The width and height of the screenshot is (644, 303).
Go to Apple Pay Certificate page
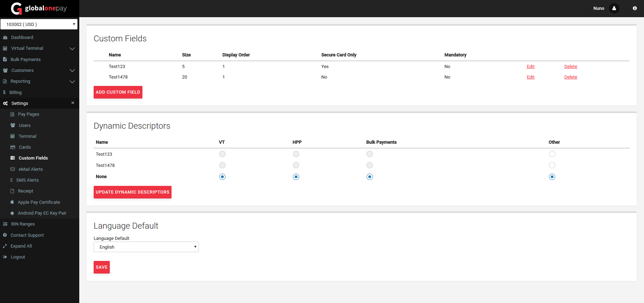click(39, 202)
